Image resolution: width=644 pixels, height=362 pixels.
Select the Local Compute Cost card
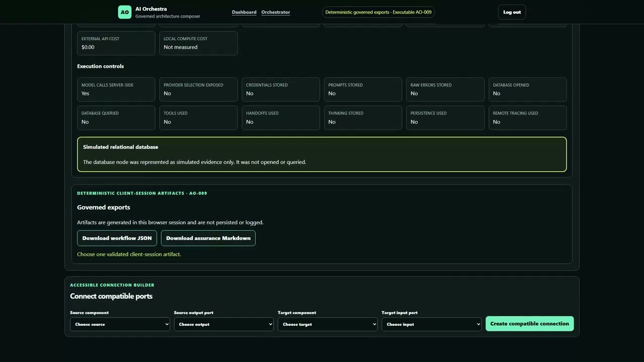(x=198, y=43)
